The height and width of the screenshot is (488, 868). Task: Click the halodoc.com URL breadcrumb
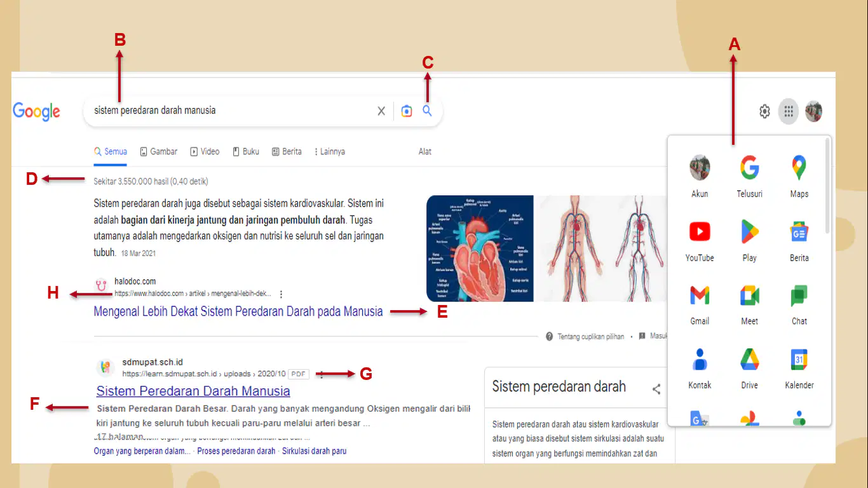click(193, 294)
